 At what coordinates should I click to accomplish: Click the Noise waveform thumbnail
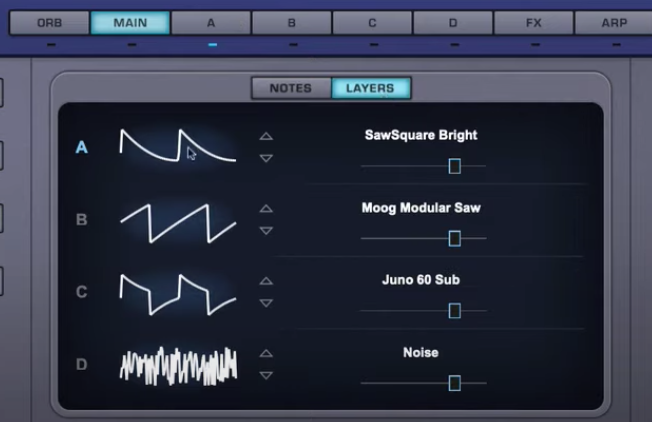click(178, 366)
